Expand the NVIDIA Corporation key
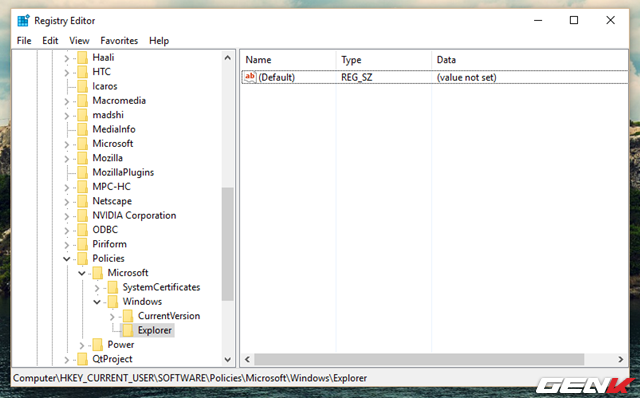The image size is (640, 398). click(67, 216)
